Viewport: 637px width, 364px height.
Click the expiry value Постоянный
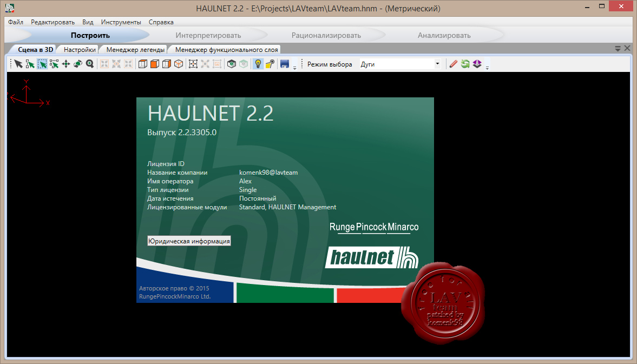point(258,198)
